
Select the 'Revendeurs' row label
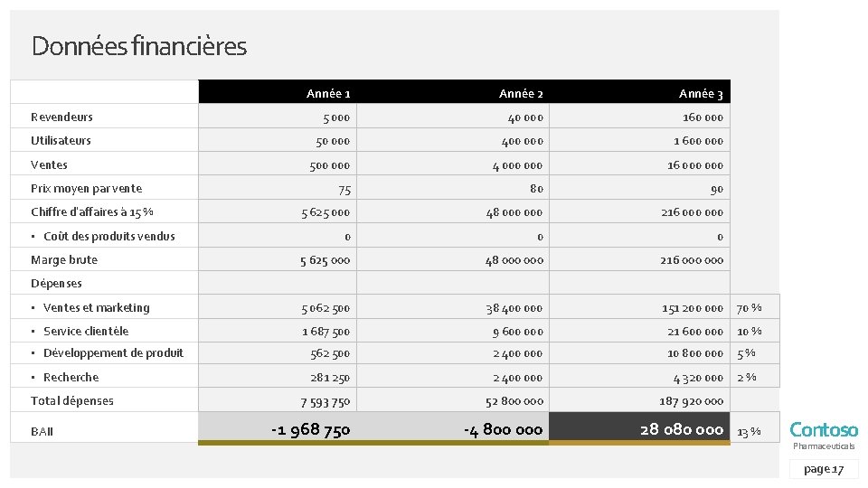62,117
